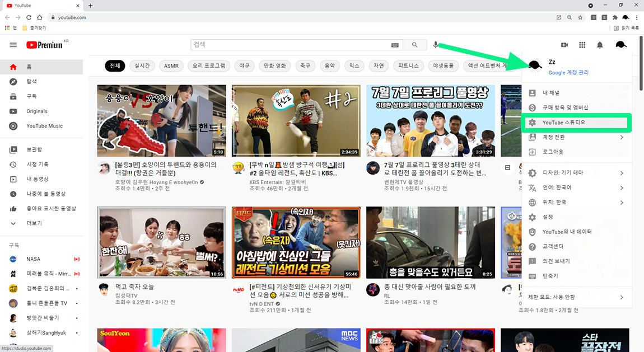
Task: Select the 만화 영화 filter chip
Action: point(275,65)
